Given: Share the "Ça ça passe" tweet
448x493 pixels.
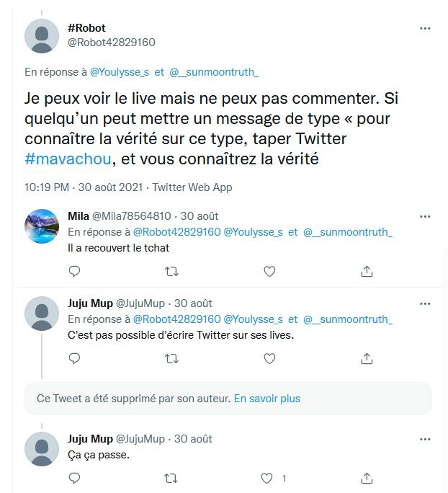Looking at the screenshot, I should (x=367, y=478).
